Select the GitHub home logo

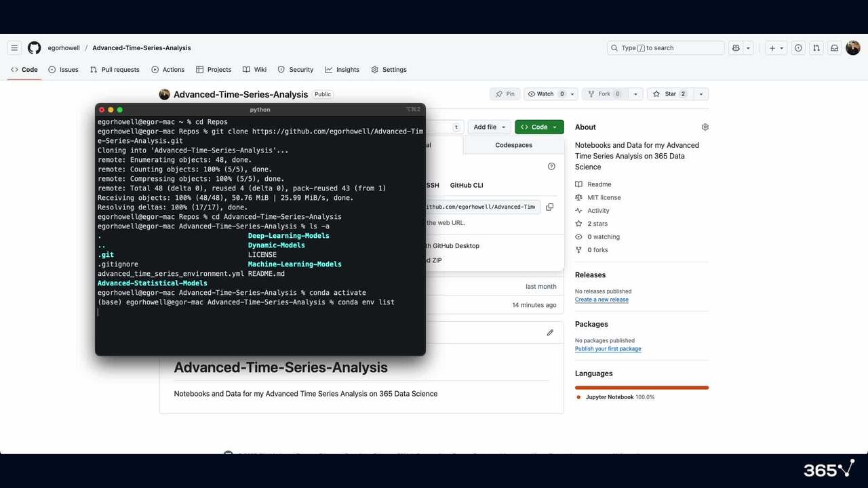34,47
